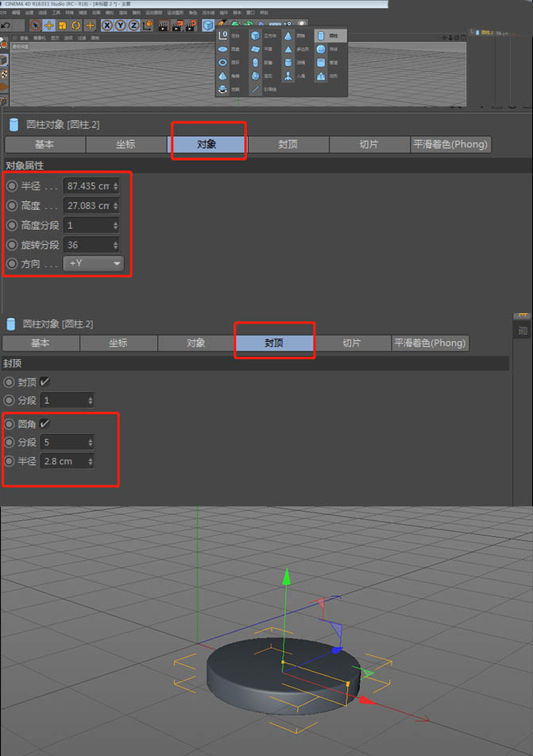The width and height of the screenshot is (533, 756).
Task: Click stepper arrows of 87.435 cm radius
Action: pyautogui.click(x=115, y=186)
